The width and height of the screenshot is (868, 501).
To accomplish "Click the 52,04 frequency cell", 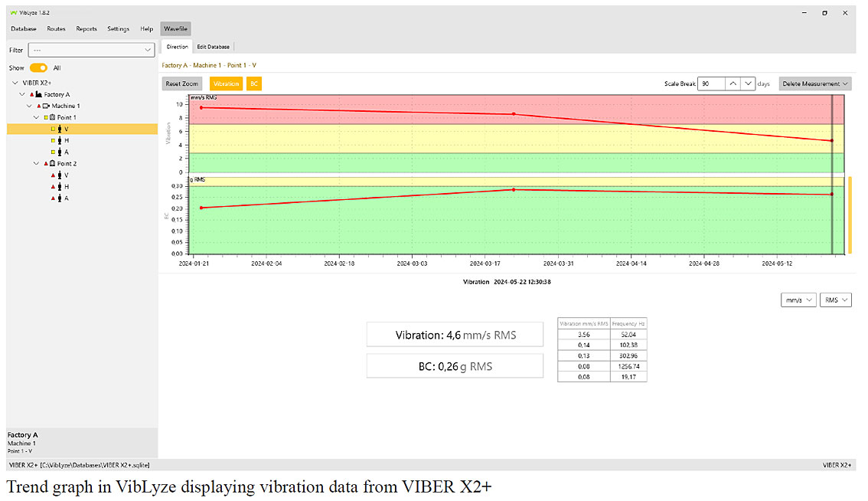I will coord(628,335).
